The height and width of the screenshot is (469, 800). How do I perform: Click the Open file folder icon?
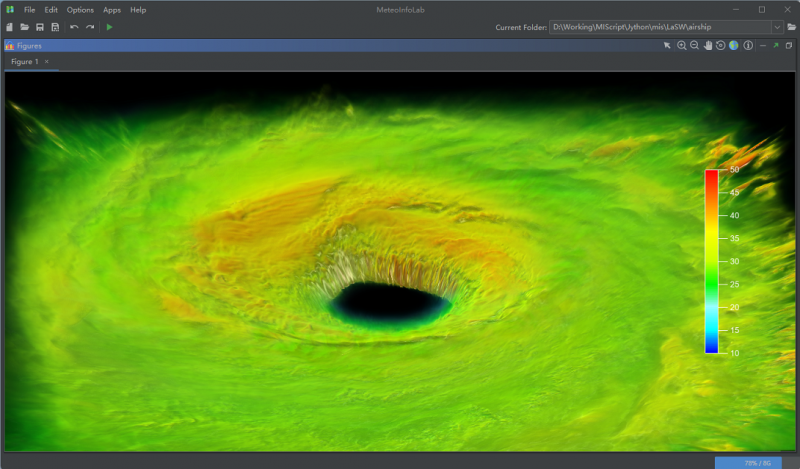tap(24, 27)
